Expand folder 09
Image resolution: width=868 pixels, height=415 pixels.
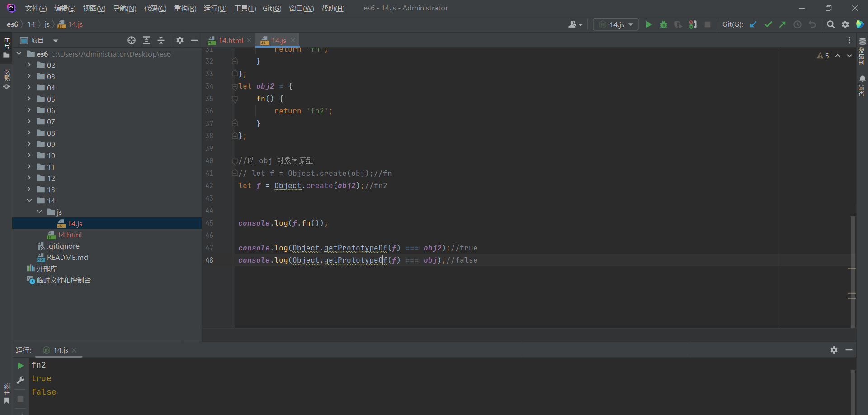tap(29, 144)
